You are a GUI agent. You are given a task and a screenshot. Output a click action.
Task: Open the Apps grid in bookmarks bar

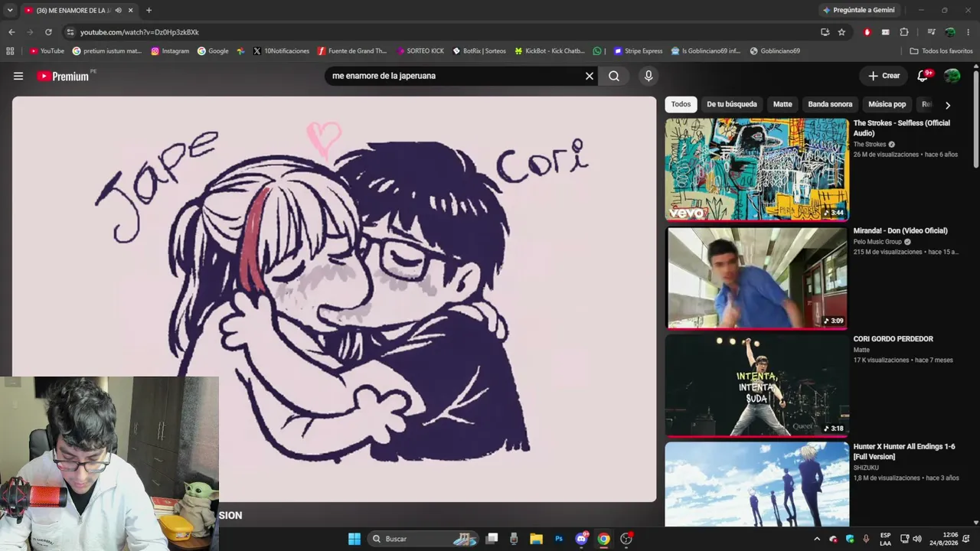pyautogui.click(x=10, y=51)
